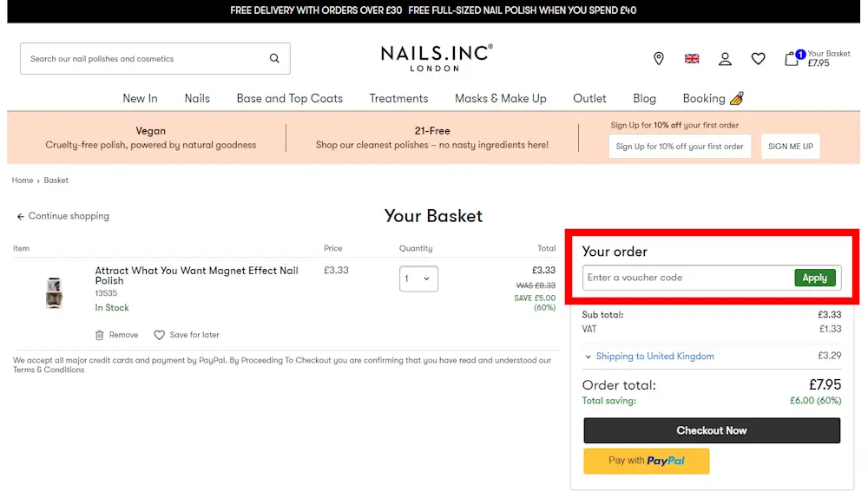Click the Order total £7.95 value
This screenshot has height=498, width=868.
tap(825, 384)
